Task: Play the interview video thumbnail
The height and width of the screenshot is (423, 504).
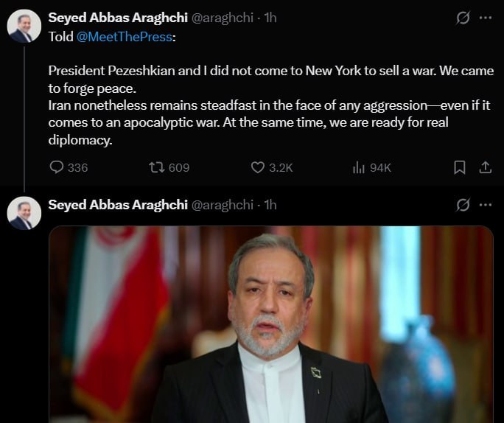Action: pos(271,325)
